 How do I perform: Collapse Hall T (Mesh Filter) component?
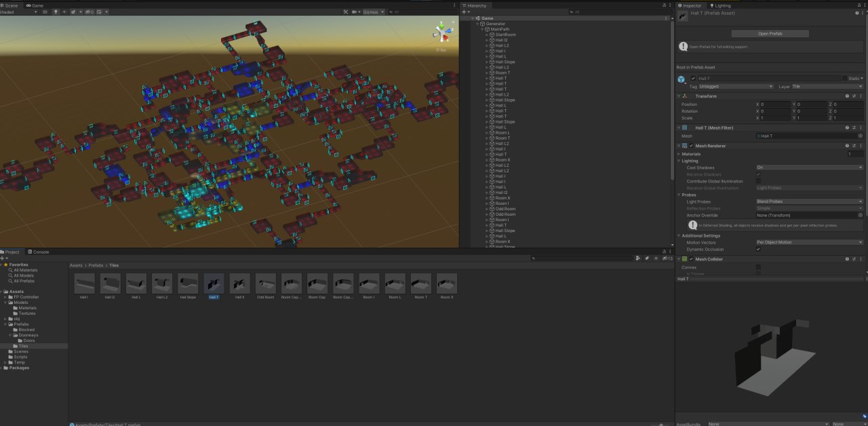[679, 128]
